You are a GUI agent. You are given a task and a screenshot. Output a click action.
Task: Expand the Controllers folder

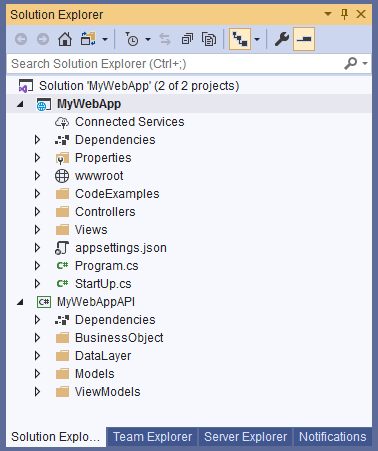point(37,212)
